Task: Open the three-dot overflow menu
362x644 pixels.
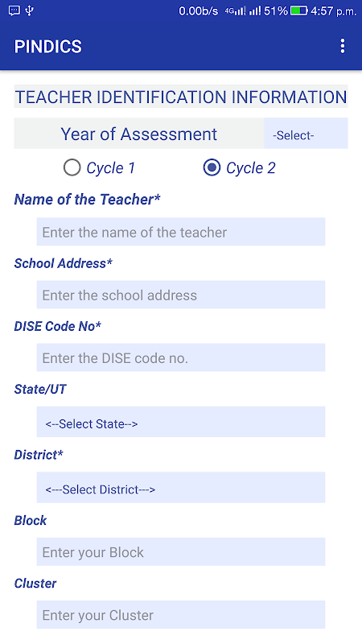Action: [x=343, y=47]
